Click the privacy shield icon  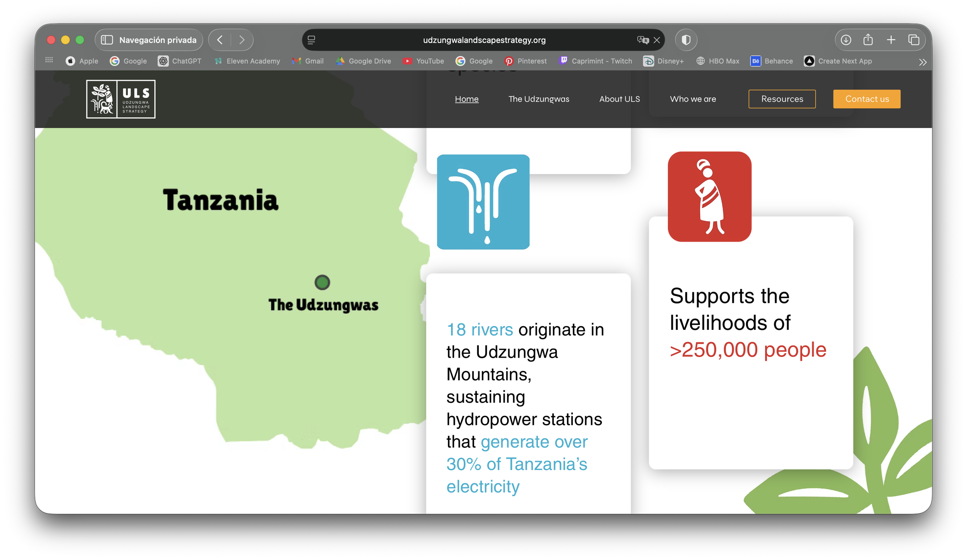coord(686,40)
